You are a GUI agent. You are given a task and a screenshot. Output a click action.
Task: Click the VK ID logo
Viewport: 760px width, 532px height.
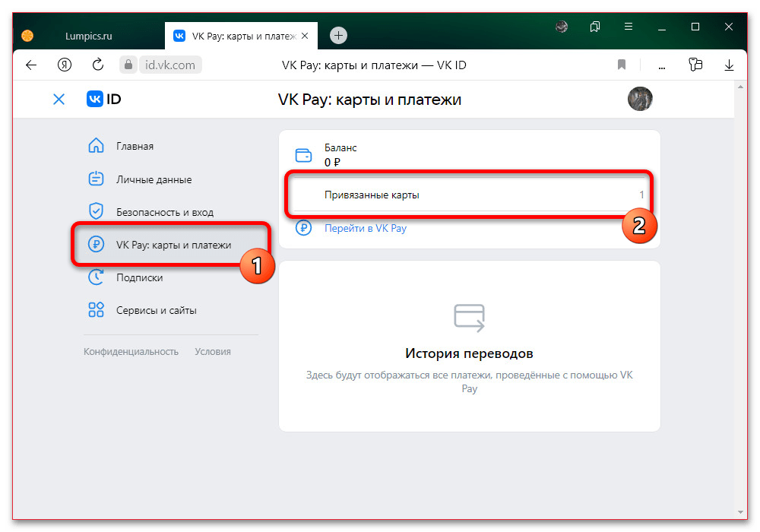click(103, 100)
